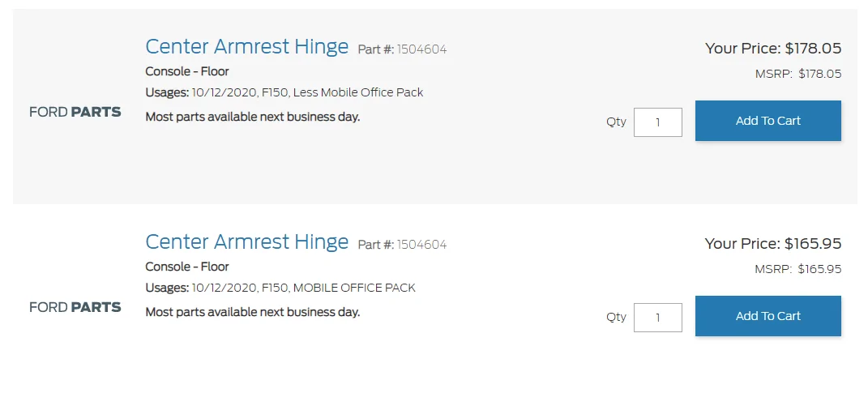The height and width of the screenshot is (393, 868).
Task: Select part number 1504604 on the $178.05 listing
Action: pos(421,49)
